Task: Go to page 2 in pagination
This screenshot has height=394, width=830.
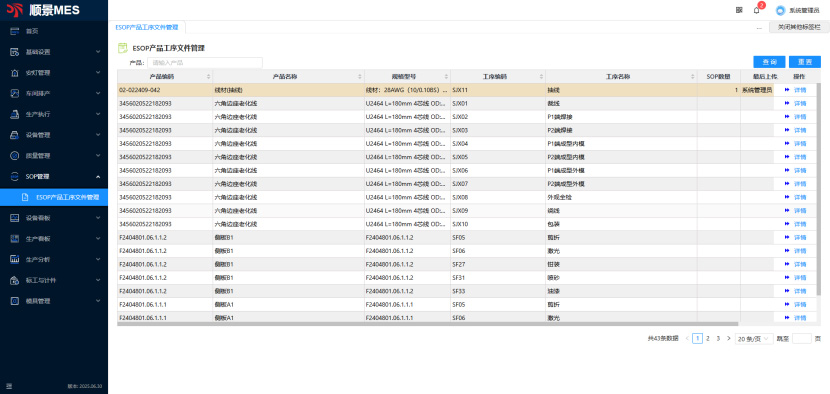Action: point(708,338)
